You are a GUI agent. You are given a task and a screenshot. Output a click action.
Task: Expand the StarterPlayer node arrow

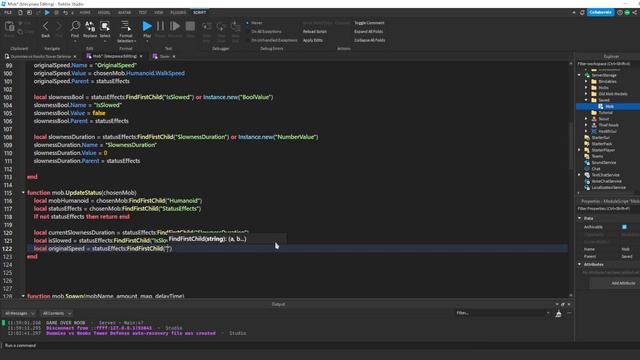click(579, 150)
